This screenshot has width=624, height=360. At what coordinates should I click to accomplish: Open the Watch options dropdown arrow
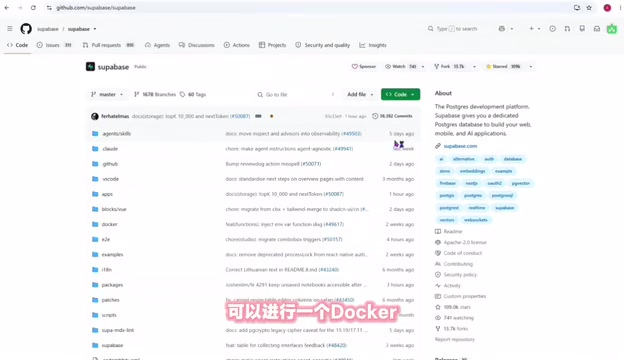(x=423, y=66)
